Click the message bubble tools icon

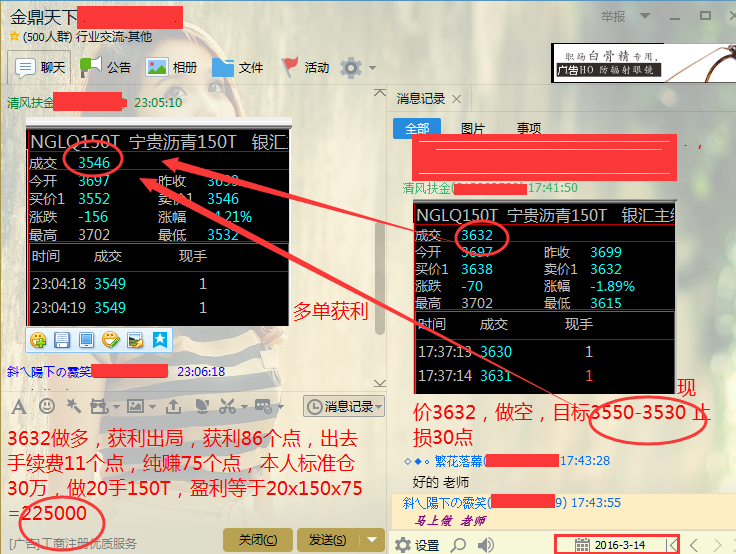point(263,407)
